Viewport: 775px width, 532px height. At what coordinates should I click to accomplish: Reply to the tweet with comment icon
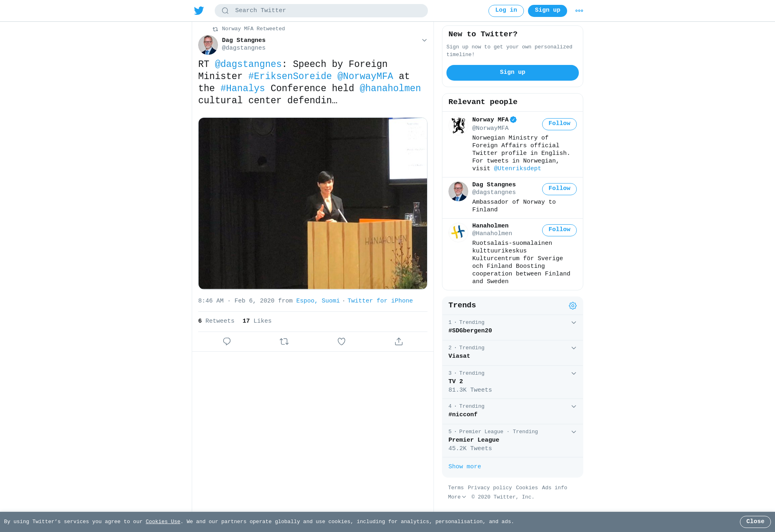click(x=227, y=342)
